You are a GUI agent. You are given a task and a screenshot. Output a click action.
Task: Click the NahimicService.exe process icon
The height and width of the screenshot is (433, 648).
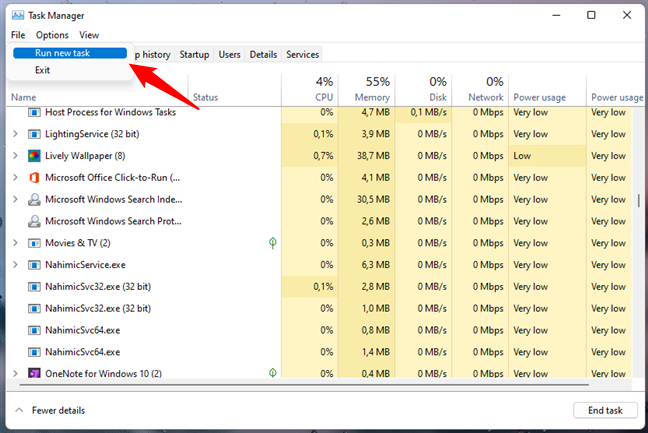pos(34,265)
